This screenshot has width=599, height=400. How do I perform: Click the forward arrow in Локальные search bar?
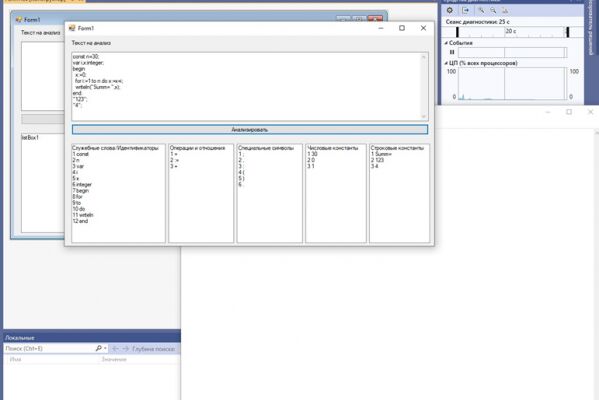click(125, 348)
